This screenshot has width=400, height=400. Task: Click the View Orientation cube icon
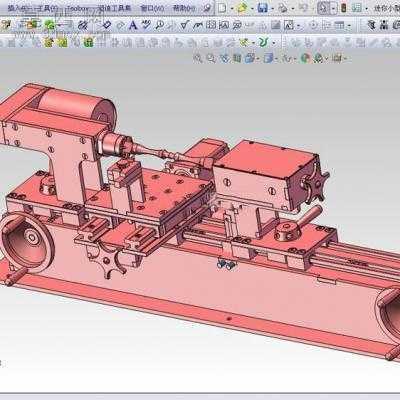[249, 58]
